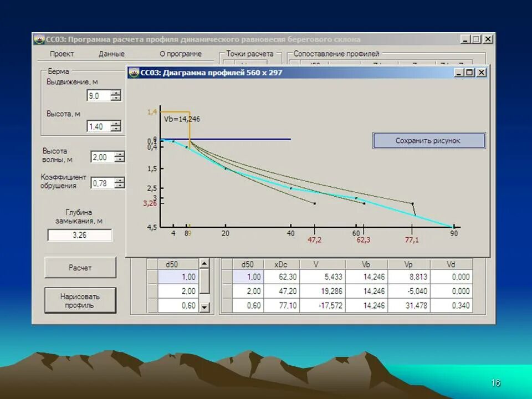Click the wave height field showing 2,00

click(103, 157)
